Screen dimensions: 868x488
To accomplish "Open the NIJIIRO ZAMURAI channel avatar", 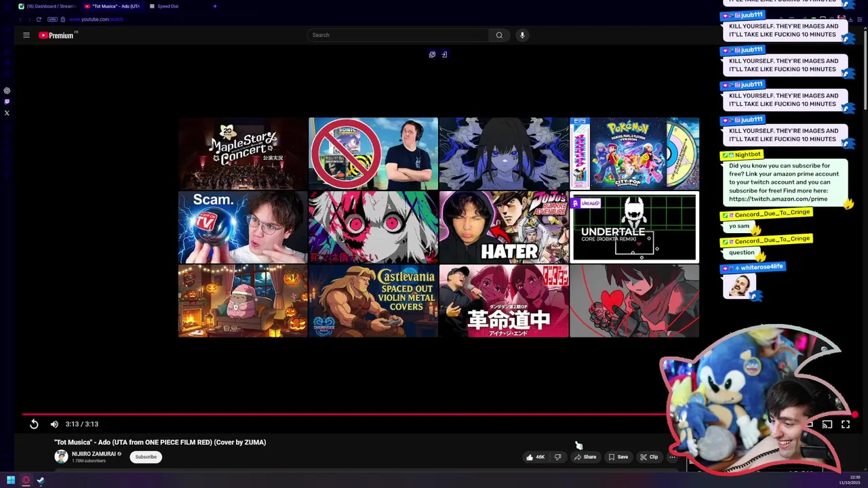I will tap(61, 457).
